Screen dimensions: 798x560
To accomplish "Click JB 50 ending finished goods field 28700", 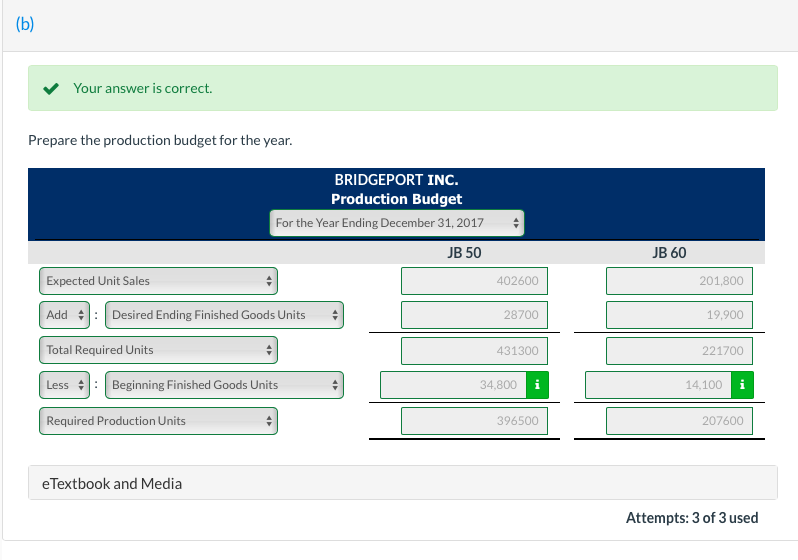I will 474,315.
